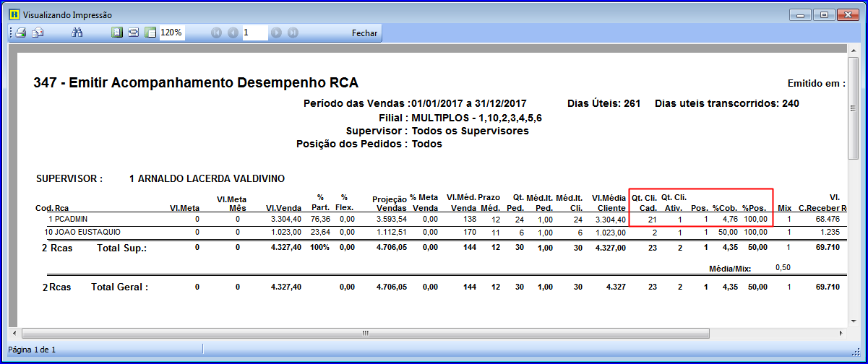Go to previous page arrow

click(x=233, y=32)
